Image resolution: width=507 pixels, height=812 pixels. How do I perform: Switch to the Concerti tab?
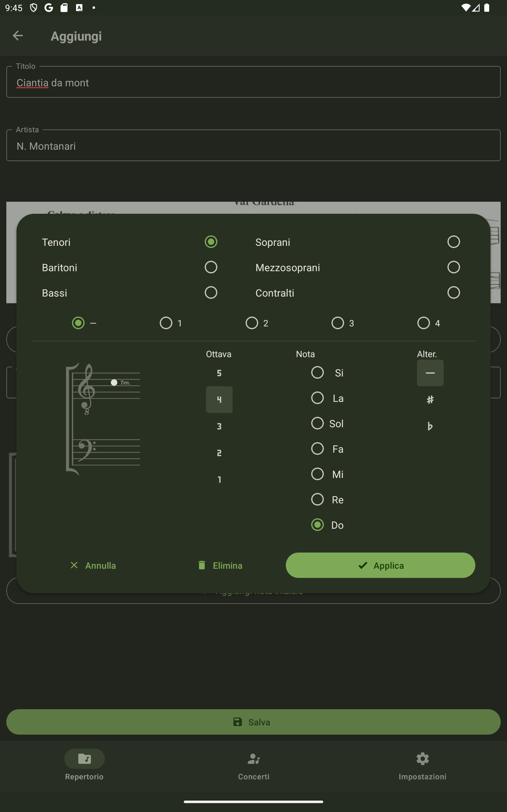click(x=253, y=765)
